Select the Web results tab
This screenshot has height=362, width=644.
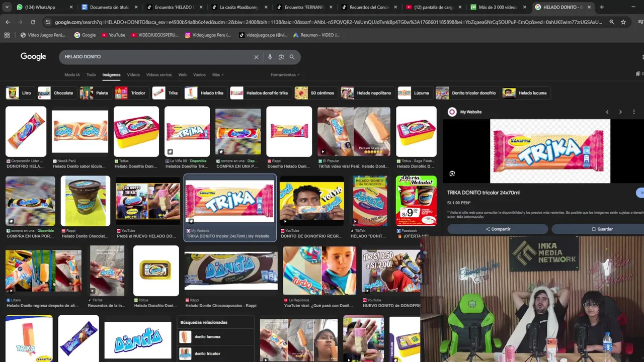click(x=183, y=75)
